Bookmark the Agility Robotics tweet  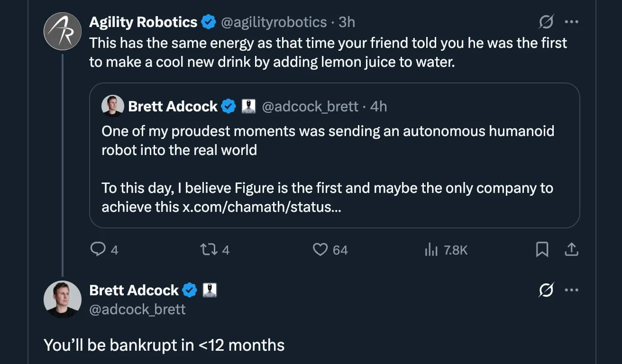pos(543,250)
